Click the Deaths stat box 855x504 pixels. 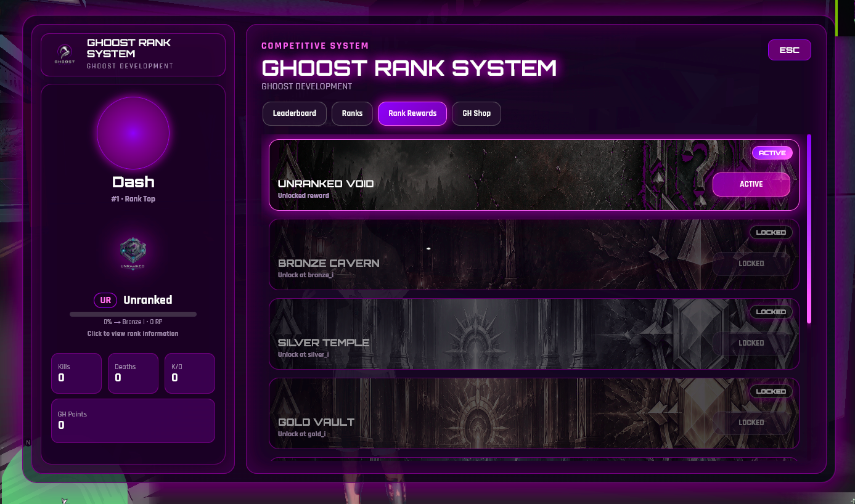[133, 373]
